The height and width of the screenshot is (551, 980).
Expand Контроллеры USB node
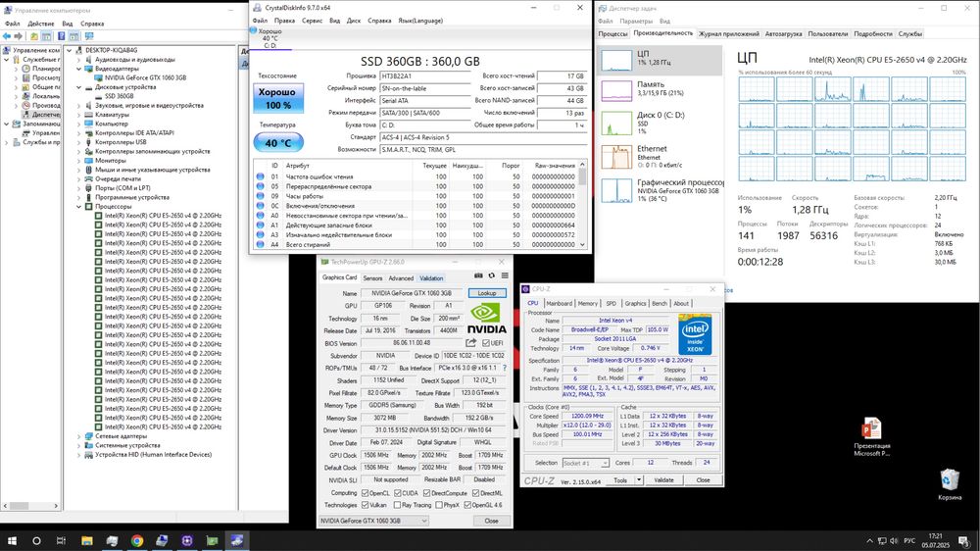click(x=79, y=142)
